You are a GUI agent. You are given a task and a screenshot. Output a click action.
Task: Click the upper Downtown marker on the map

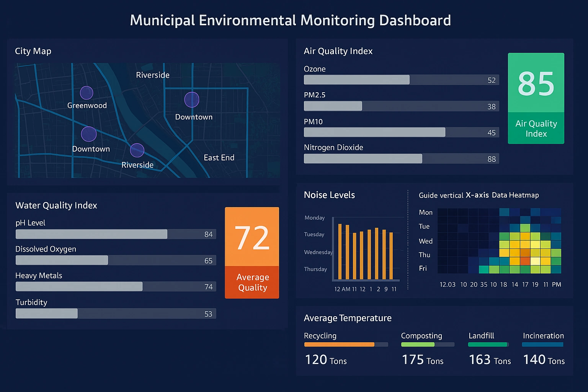coord(192,99)
